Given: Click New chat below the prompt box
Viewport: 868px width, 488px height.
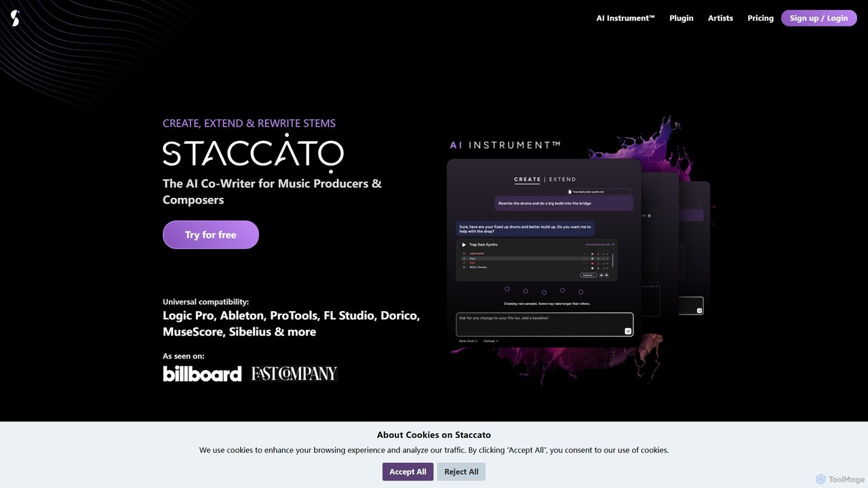Looking at the screenshot, I should (468, 341).
